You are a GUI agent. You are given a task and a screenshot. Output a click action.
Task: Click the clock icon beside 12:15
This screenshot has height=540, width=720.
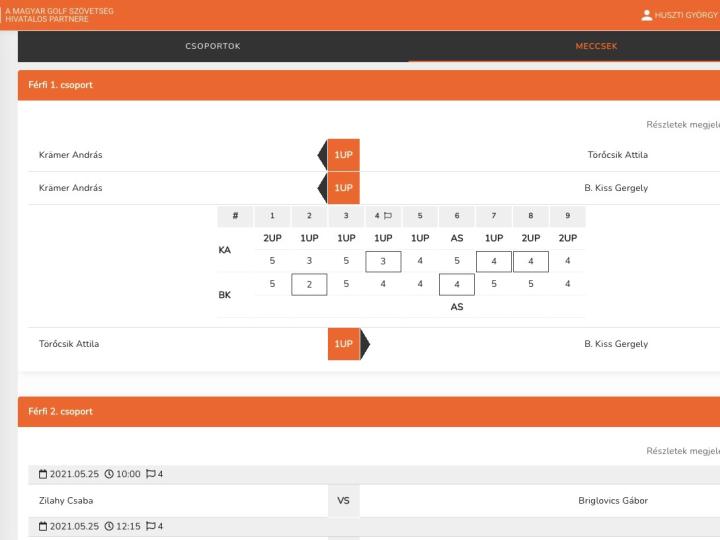[109, 527]
